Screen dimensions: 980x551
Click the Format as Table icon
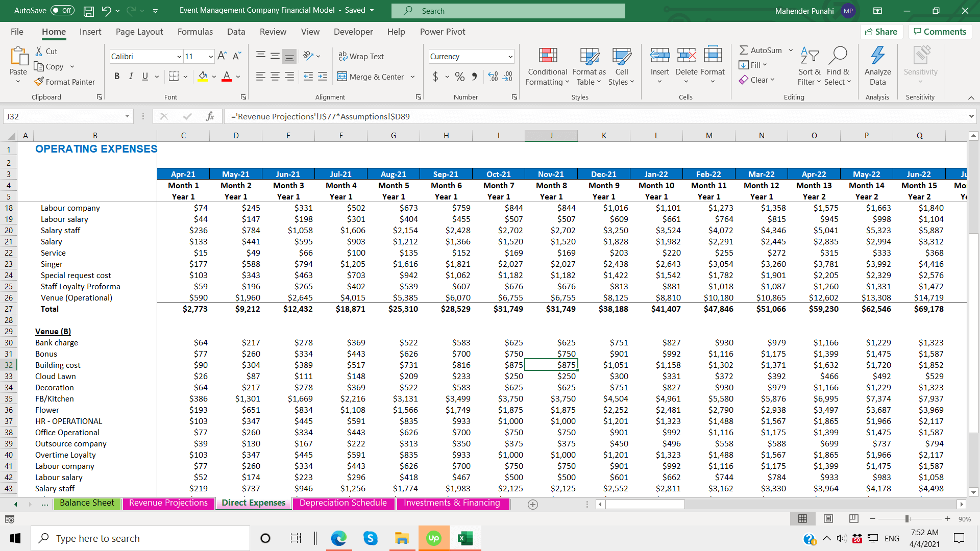589,66
